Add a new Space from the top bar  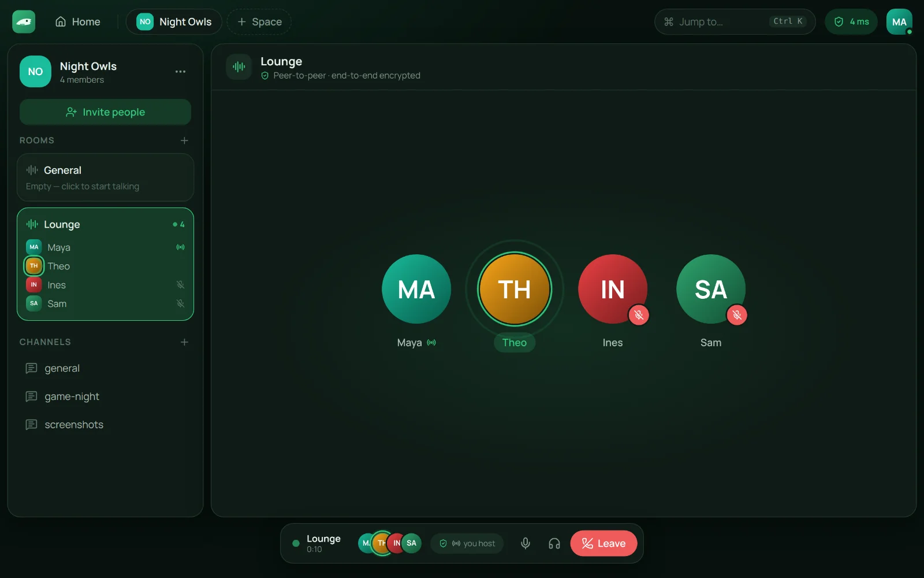tap(259, 22)
